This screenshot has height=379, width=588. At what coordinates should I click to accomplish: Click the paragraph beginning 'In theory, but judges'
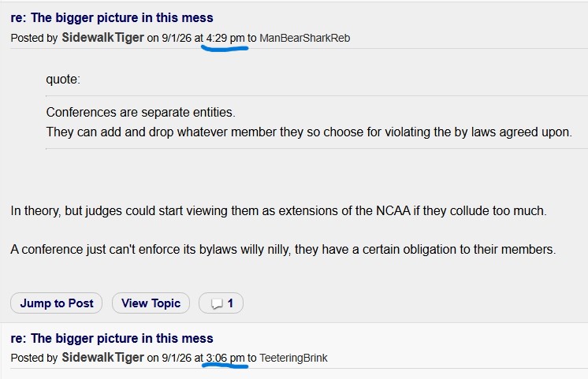pyautogui.click(x=278, y=210)
